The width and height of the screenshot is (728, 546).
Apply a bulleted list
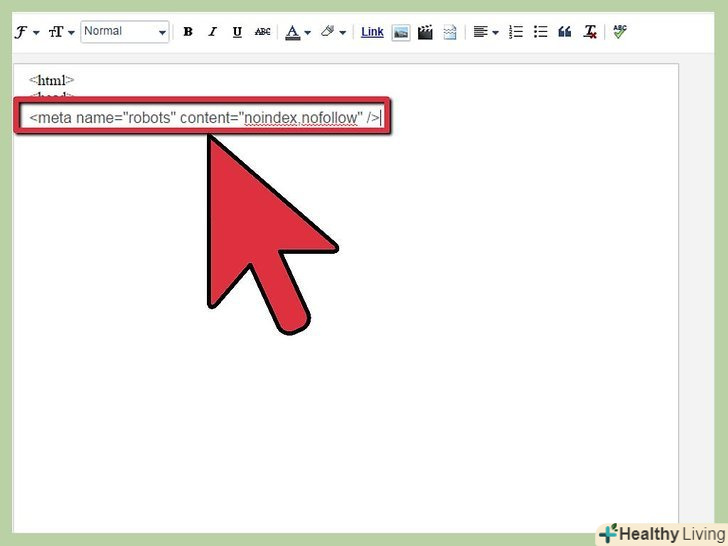(540, 32)
